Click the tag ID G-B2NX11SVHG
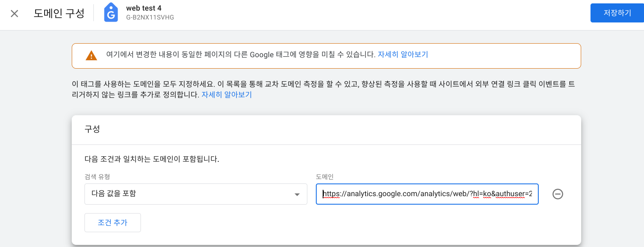 (150, 18)
